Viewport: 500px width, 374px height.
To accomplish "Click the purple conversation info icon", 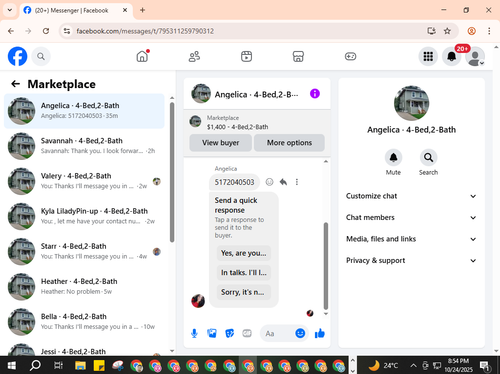I will 315,94.
